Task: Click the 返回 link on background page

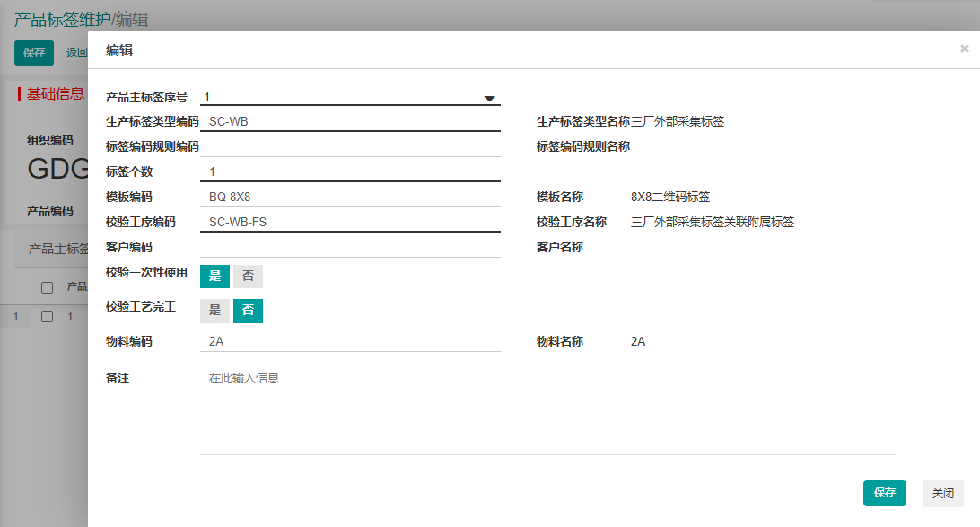Action: pyautogui.click(x=77, y=52)
